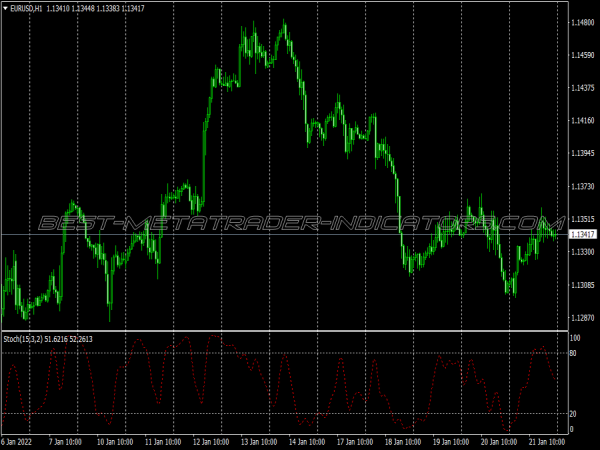Click the stochastic 80 level label
The height and width of the screenshot is (450, 600).
[x=574, y=354]
